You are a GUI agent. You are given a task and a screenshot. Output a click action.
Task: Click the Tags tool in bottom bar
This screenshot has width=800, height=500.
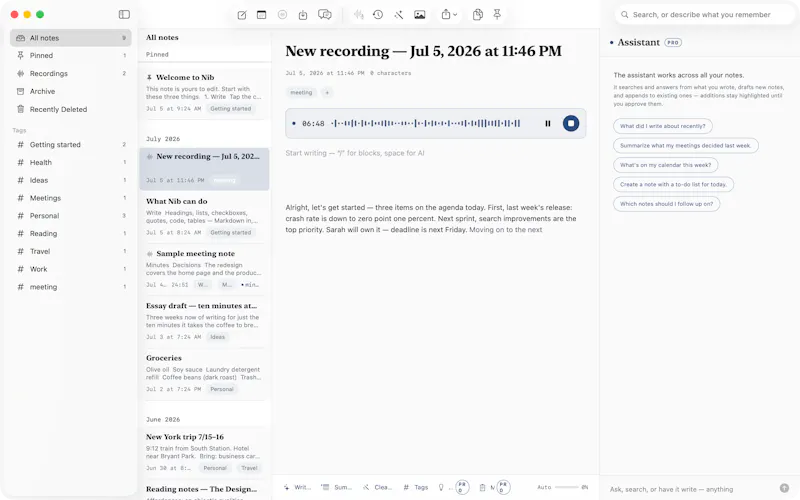416,487
